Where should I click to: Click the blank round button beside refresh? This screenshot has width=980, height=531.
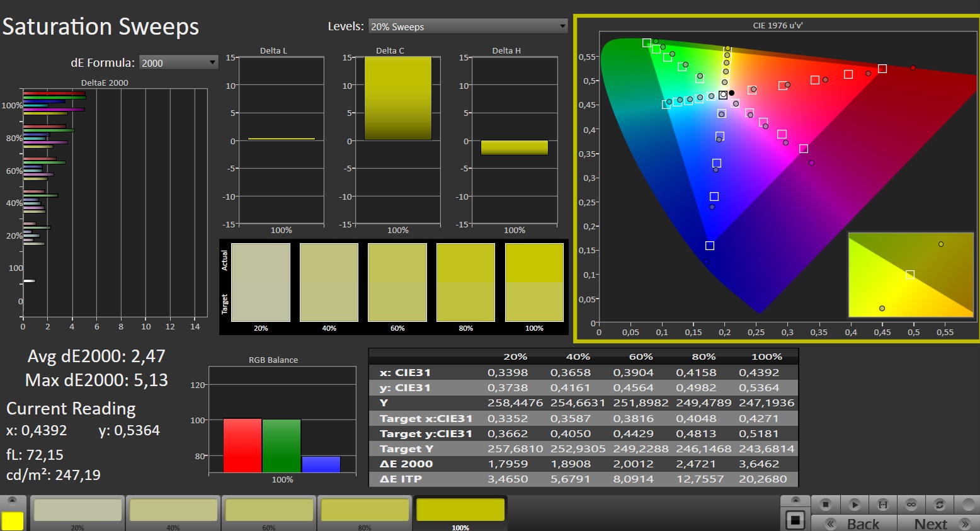pyautogui.click(x=967, y=505)
